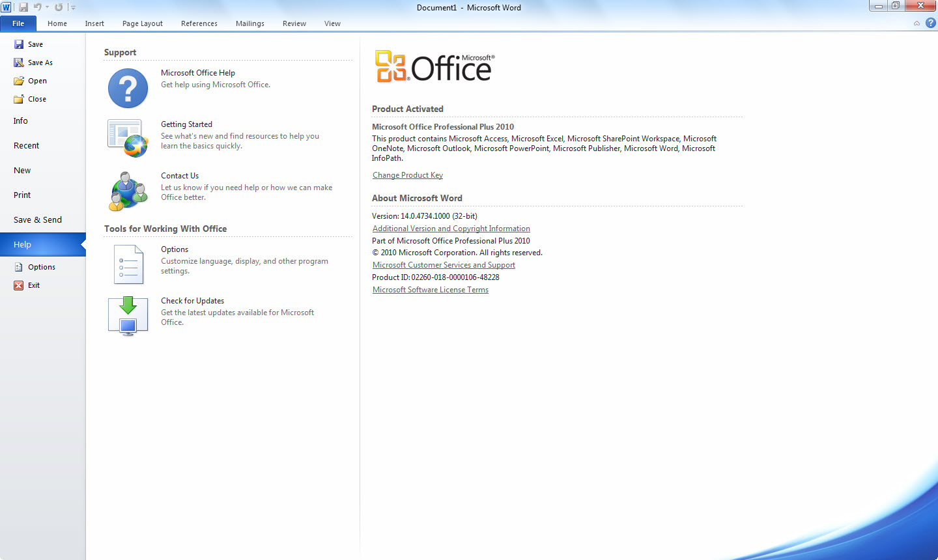This screenshot has height=560, width=938.
Task: Switch to the Review tab
Action: (x=294, y=23)
